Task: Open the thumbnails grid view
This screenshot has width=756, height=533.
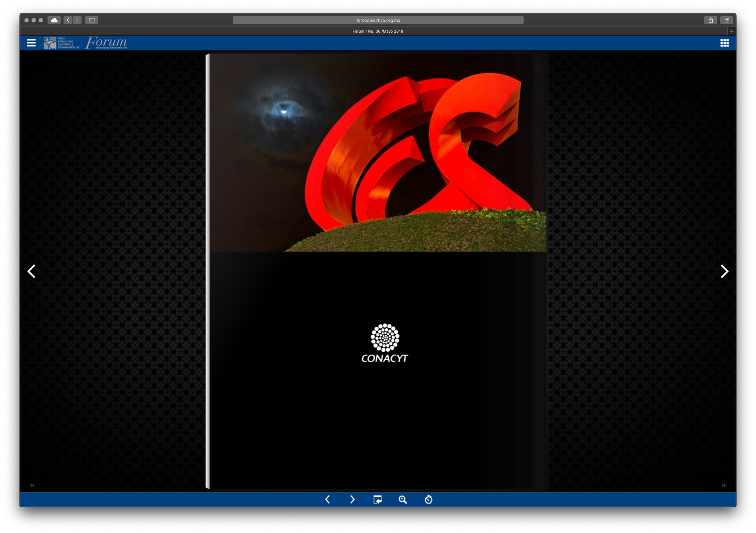Action: click(x=724, y=43)
